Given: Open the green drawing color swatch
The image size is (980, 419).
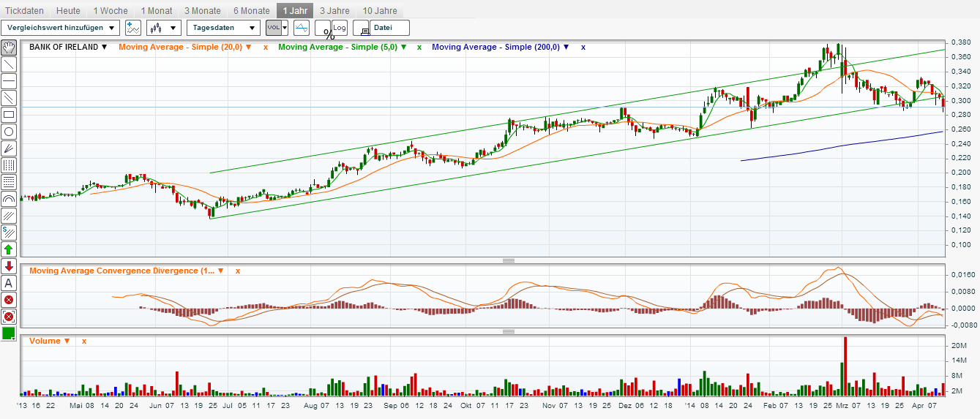Looking at the screenshot, I should coord(9,333).
